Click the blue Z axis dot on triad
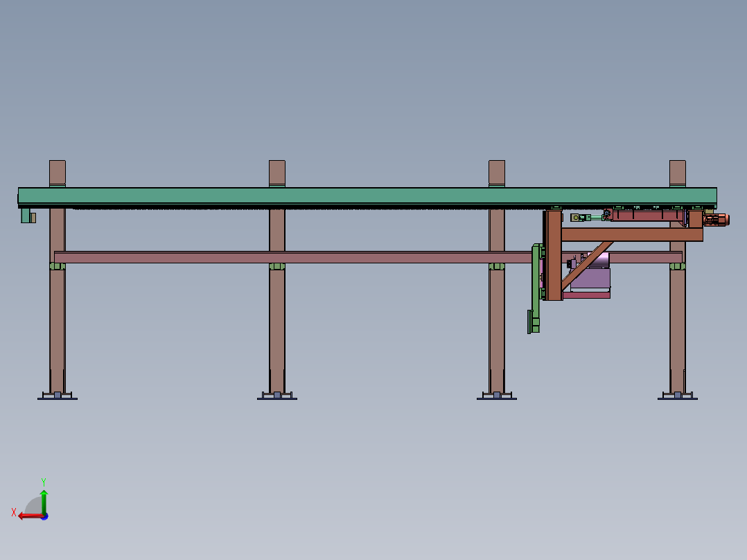 45,516
